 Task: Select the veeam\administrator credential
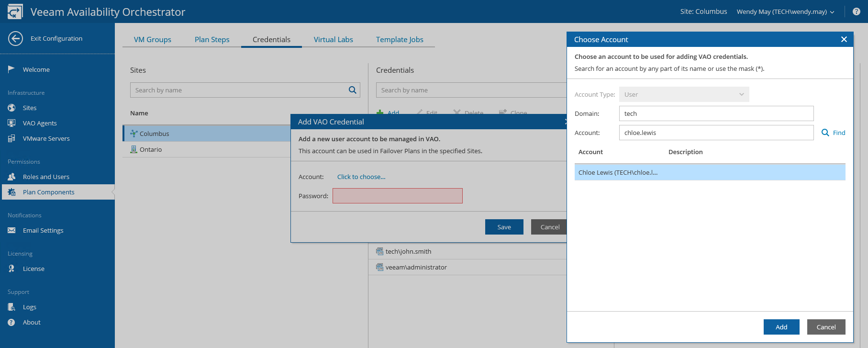point(467,267)
